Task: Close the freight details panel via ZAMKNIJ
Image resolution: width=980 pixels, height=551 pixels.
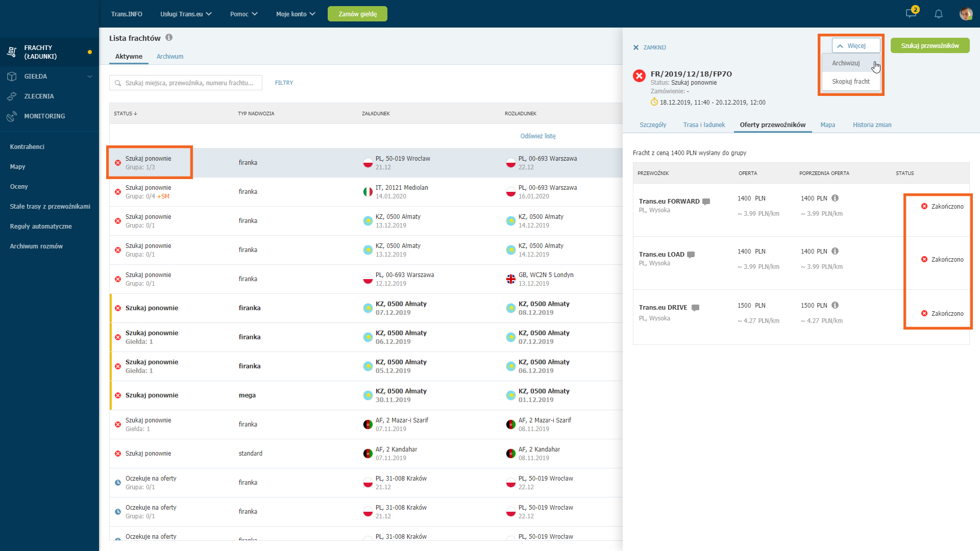Action: click(650, 47)
